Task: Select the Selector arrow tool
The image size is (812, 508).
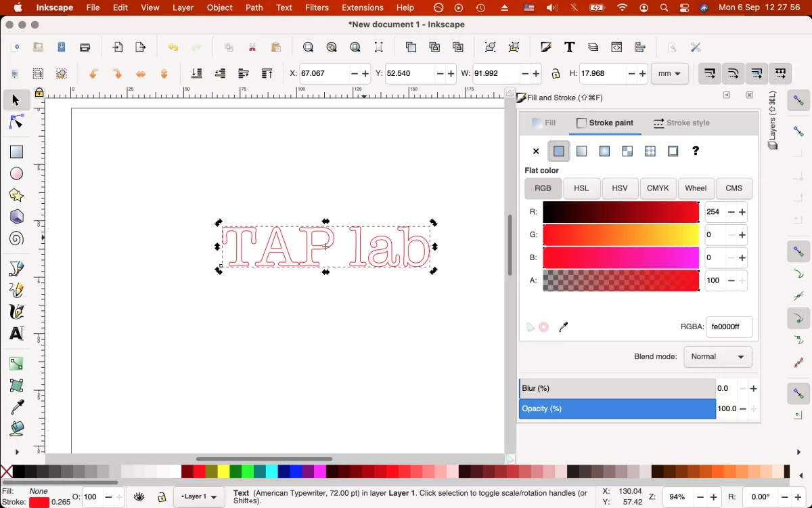Action: (16, 100)
